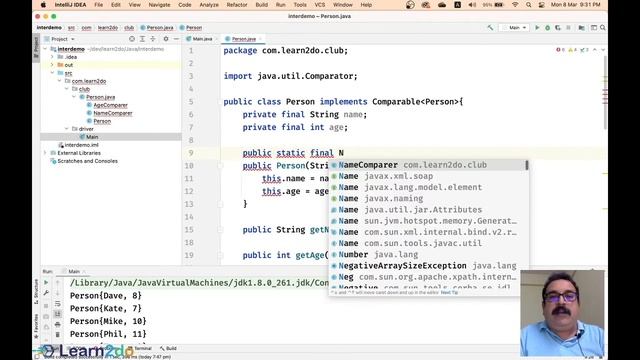Click Collapse All icon in Project panel
Image resolution: width=640 pixels, height=360 pixels.
click(x=153, y=39)
